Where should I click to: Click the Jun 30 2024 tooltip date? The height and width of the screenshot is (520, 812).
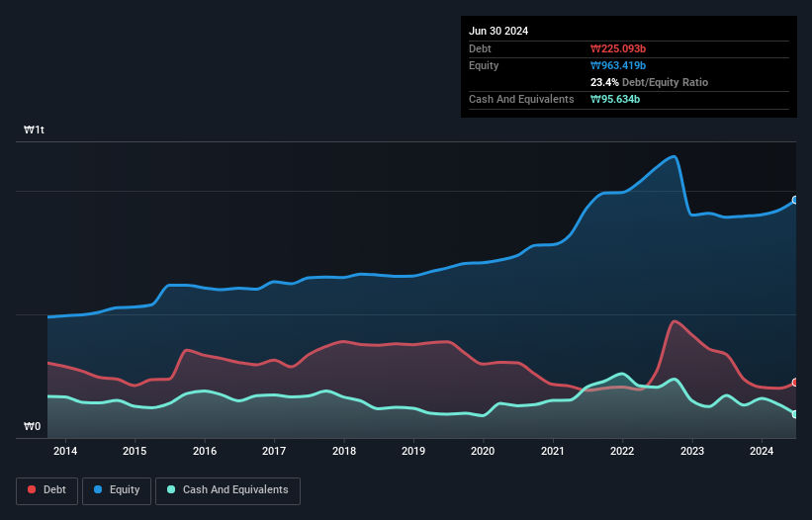498,31
